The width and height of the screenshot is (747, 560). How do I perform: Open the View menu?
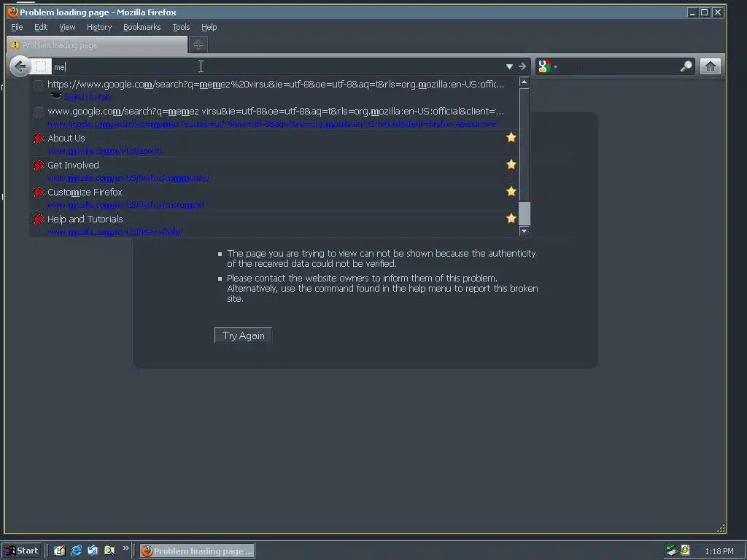(x=67, y=27)
